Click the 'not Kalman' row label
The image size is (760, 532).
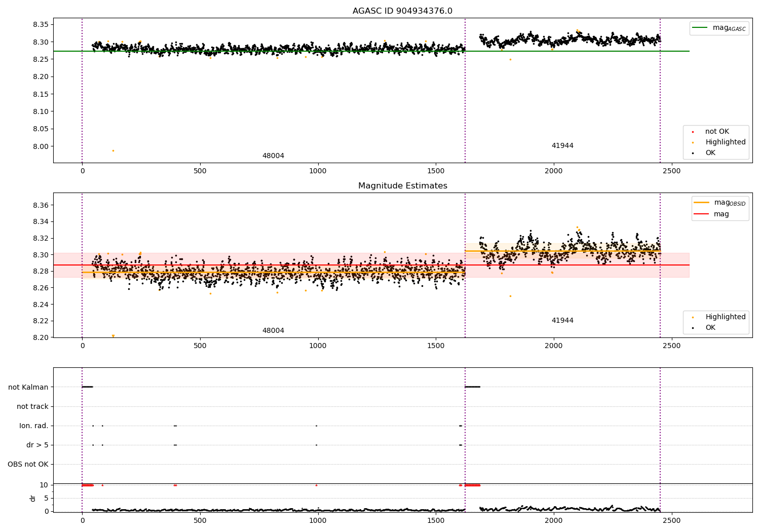click(28, 387)
